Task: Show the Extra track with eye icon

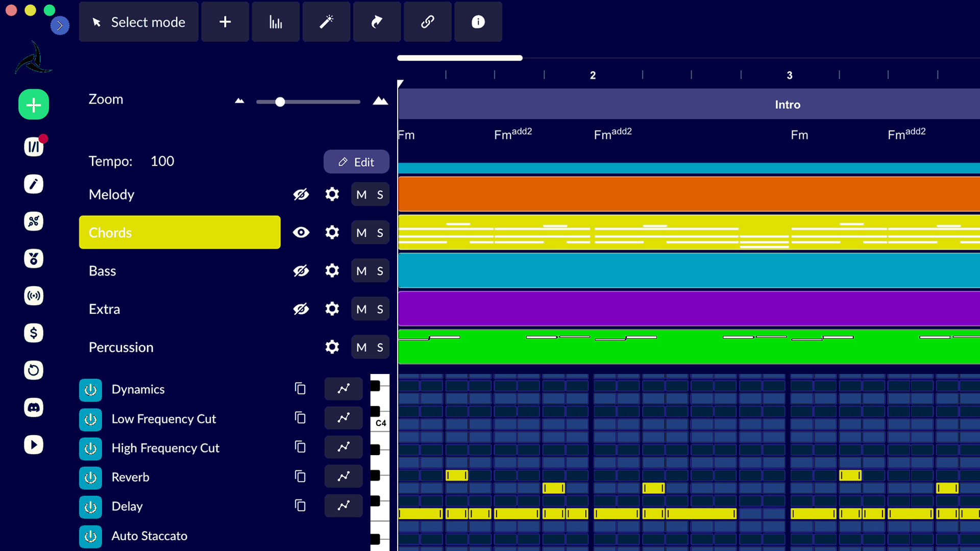Action: [x=301, y=309]
